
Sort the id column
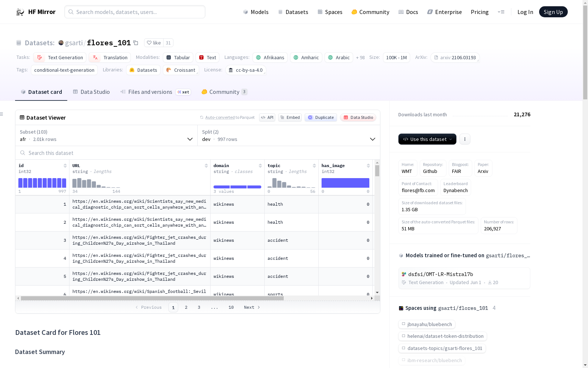(x=65, y=166)
